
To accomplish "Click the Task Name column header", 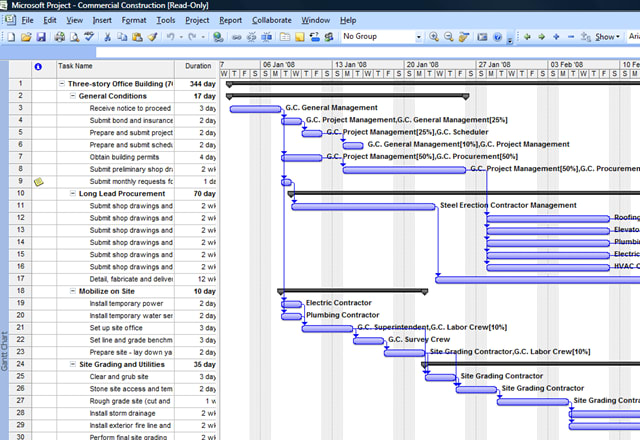I will [115, 69].
